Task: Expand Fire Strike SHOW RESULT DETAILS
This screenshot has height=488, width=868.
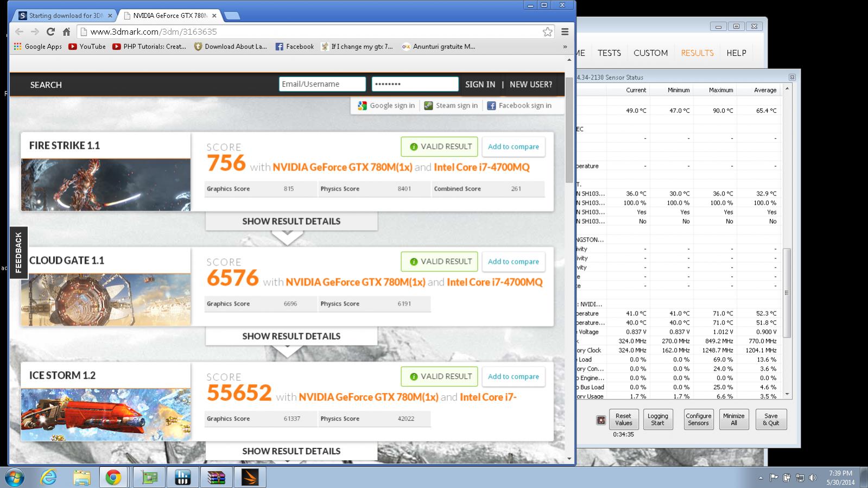Action: (292, 221)
